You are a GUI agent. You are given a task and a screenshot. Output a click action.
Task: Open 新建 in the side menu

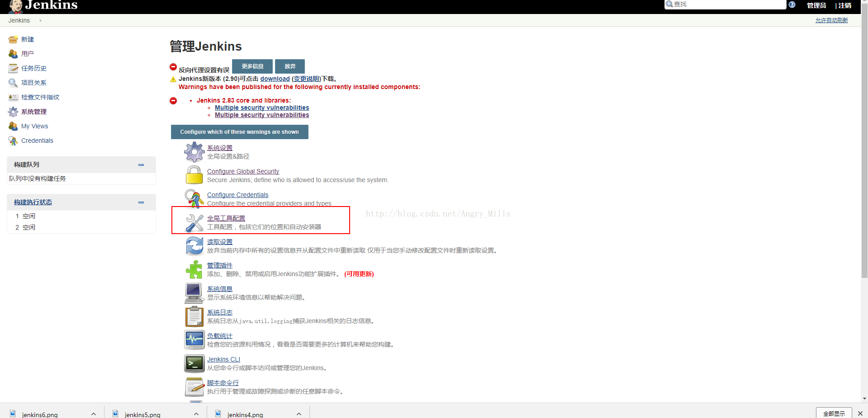click(x=28, y=39)
